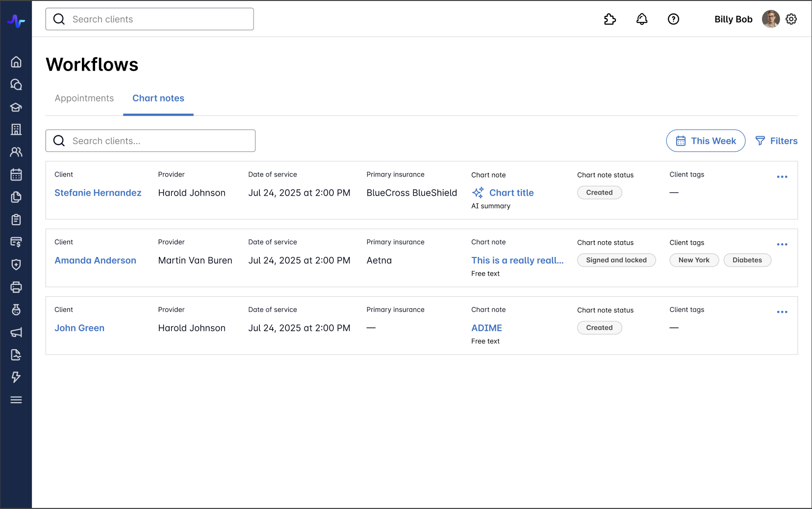The image size is (812, 509).
Task: Click the billing card sidebar icon
Action: click(16, 242)
